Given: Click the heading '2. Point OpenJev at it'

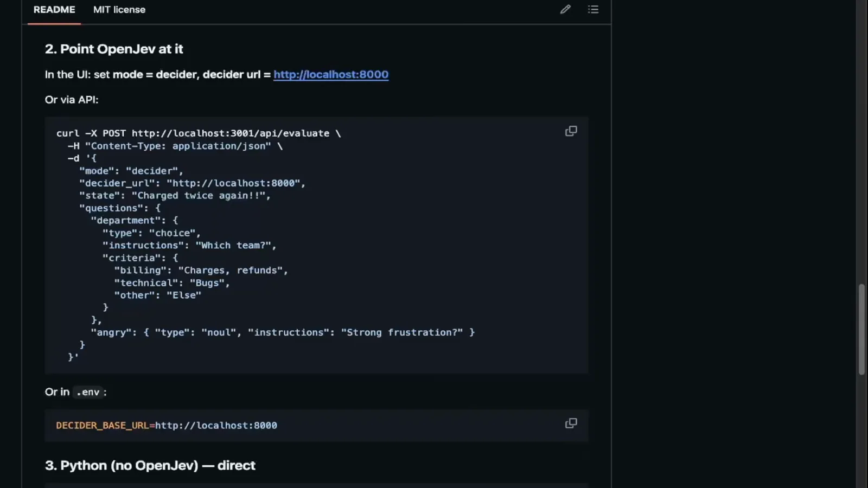Looking at the screenshot, I should tap(114, 49).
